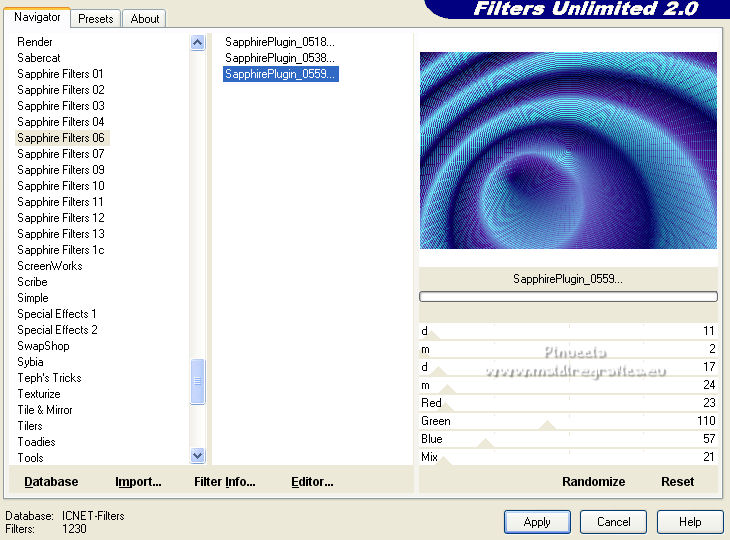
Task: Select Texturize category
Action: tap(39, 394)
